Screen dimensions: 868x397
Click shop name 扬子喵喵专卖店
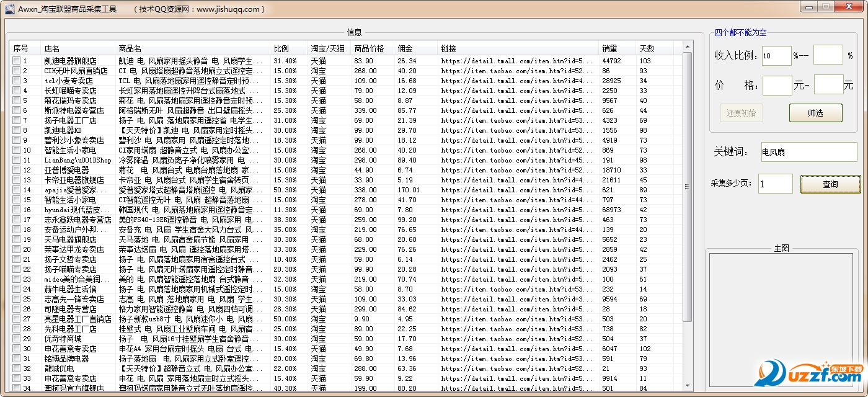[70, 269]
